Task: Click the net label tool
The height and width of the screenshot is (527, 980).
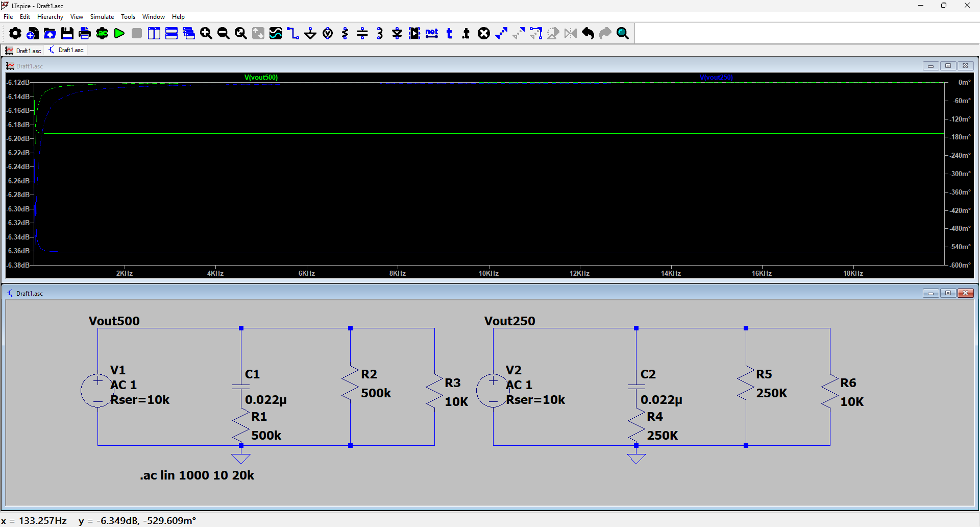Action: coord(432,34)
